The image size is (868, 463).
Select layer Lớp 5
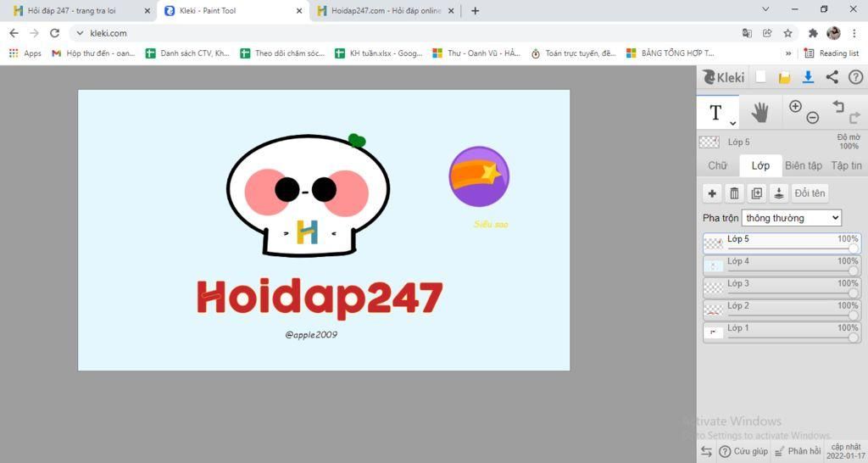pos(782,243)
